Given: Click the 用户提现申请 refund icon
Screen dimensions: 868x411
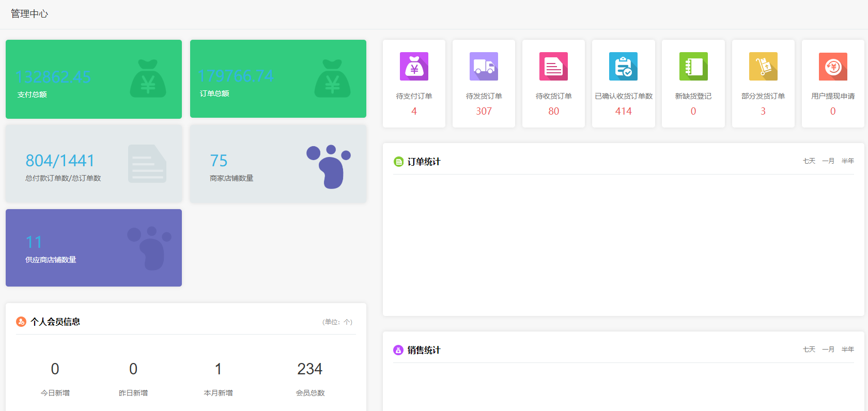Looking at the screenshot, I should 833,66.
